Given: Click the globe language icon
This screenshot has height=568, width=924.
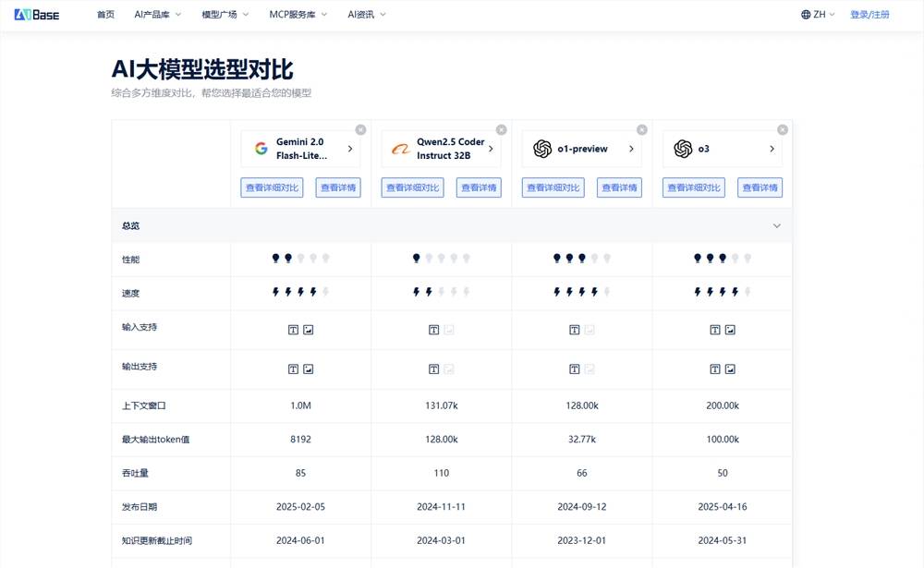Looking at the screenshot, I should click(x=806, y=15).
